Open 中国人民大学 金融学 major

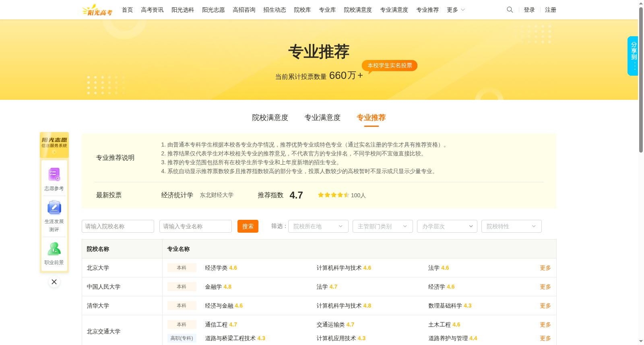pos(213,287)
